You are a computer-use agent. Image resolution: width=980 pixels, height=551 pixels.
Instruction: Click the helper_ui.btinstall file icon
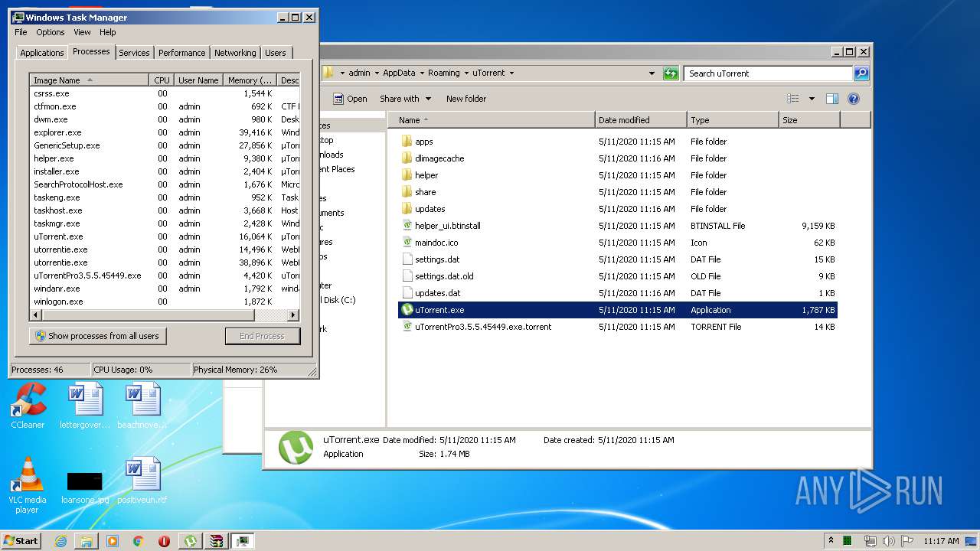click(x=407, y=226)
